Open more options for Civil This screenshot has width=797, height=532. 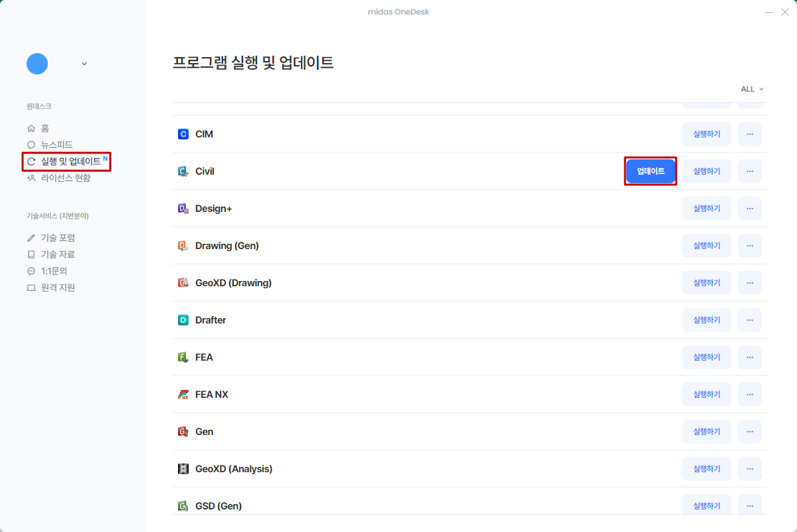(x=750, y=171)
